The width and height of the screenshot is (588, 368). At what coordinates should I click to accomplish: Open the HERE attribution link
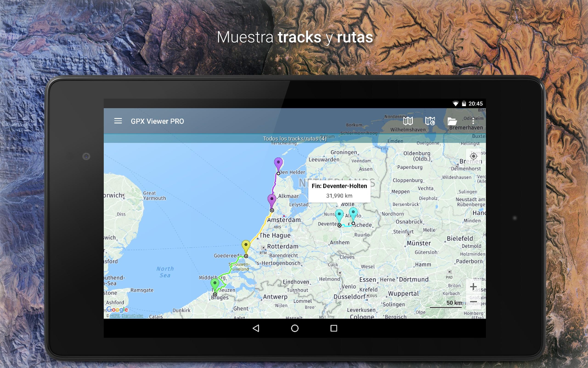(115, 316)
